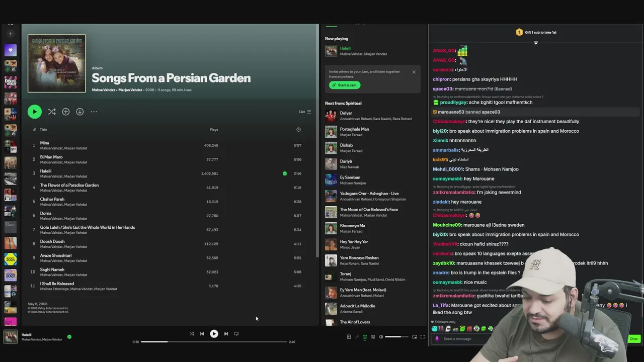
Task: Enlarge the album cover art
Action: pyautogui.click(x=57, y=63)
